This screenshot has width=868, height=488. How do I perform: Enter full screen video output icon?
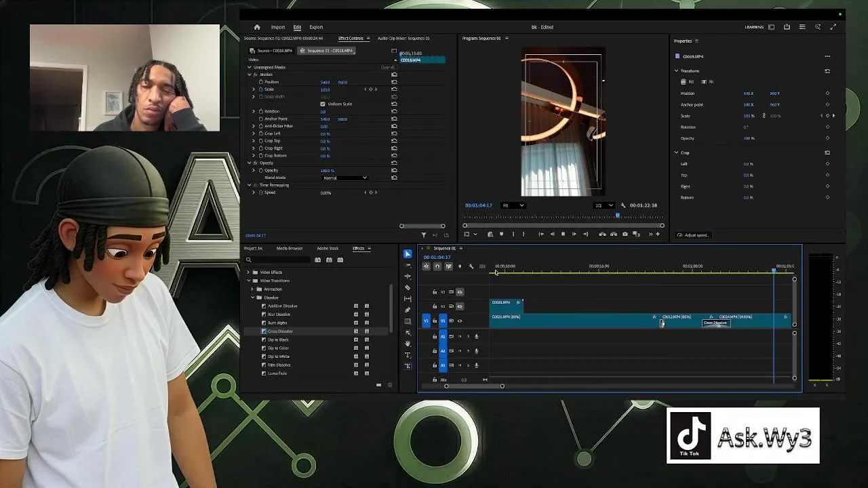click(833, 27)
